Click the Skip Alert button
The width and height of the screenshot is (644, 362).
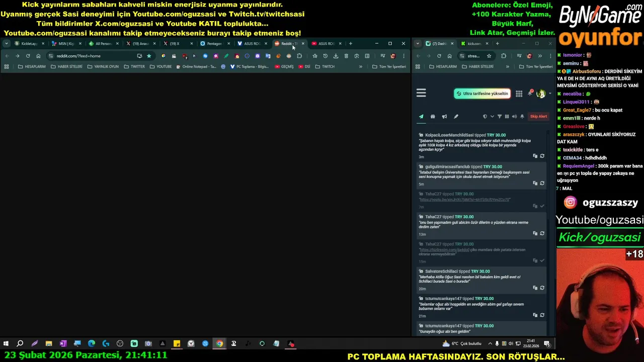(538, 117)
